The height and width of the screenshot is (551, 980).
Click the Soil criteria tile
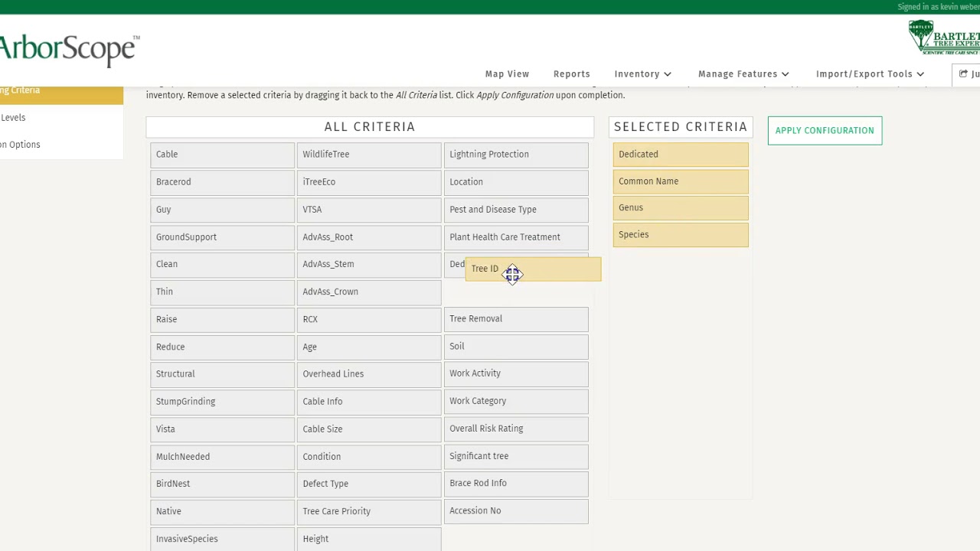pyautogui.click(x=516, y=347)
